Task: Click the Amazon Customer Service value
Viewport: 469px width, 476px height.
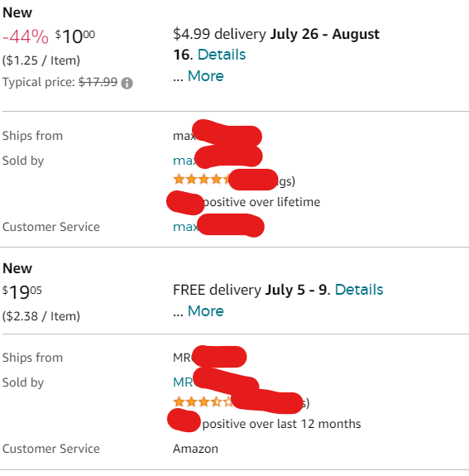Action: [x=195, y=449]
